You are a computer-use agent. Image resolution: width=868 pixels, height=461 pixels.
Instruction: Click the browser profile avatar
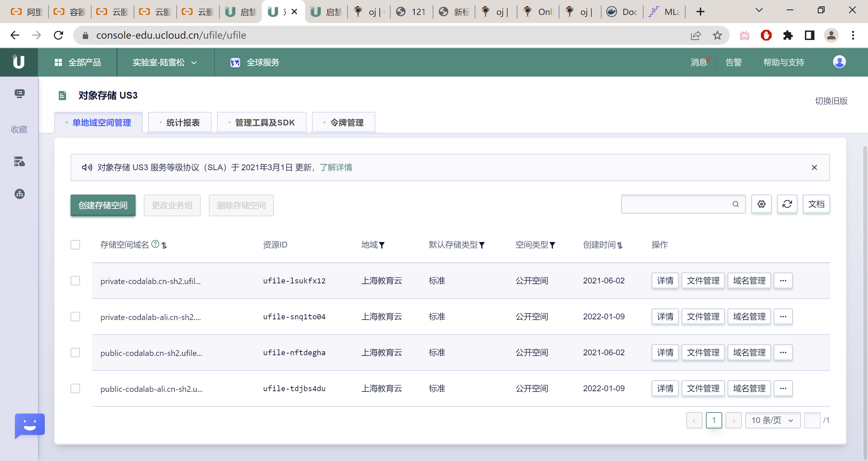tap(831, 35)
